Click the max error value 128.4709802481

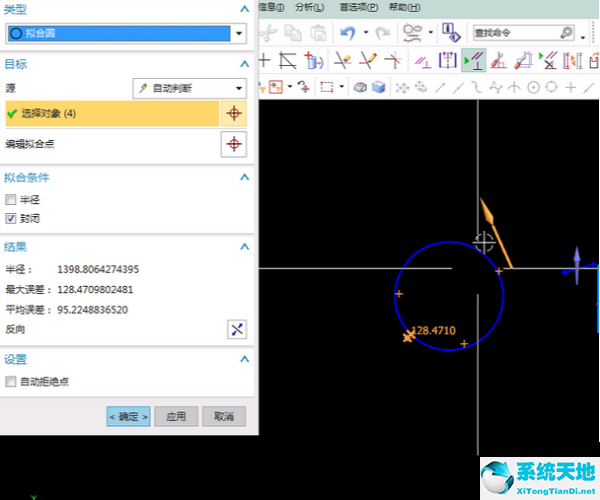coord(95,290)
